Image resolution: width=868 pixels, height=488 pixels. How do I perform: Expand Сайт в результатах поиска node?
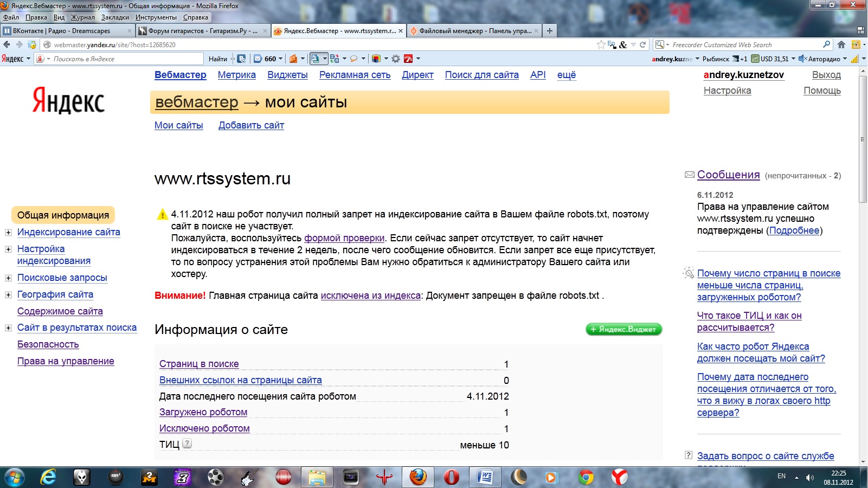coord(8,328)
